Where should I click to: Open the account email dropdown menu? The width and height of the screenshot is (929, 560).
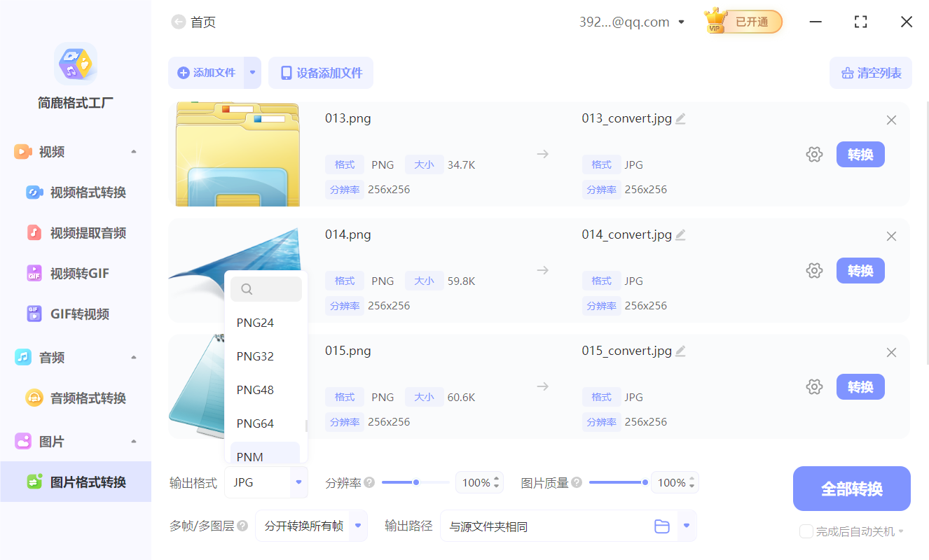(x=680, y=22)
